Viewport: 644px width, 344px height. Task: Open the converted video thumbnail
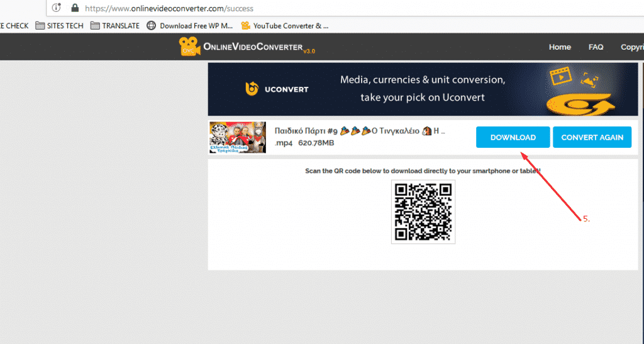point(237,137)
